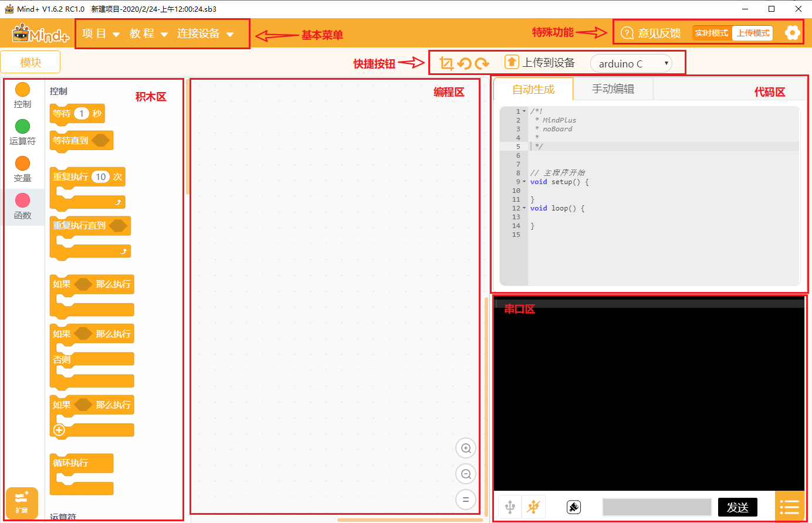Click the 等待直到 block
Viewport: 812px width, 523px height.
[x=81, y=141]
